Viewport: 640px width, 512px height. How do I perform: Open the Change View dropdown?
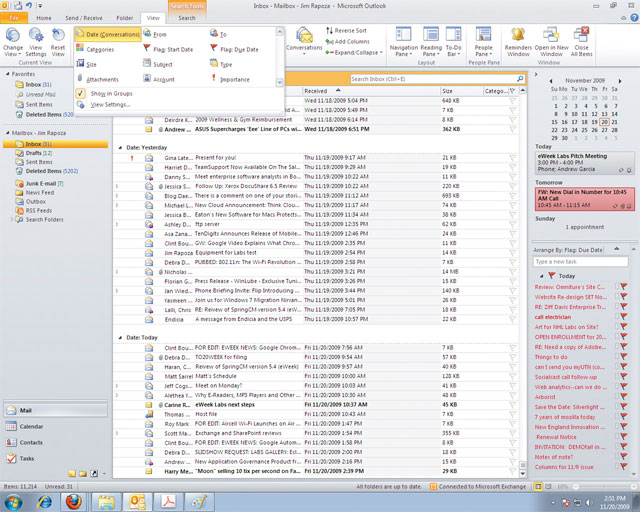pos(13,42)
